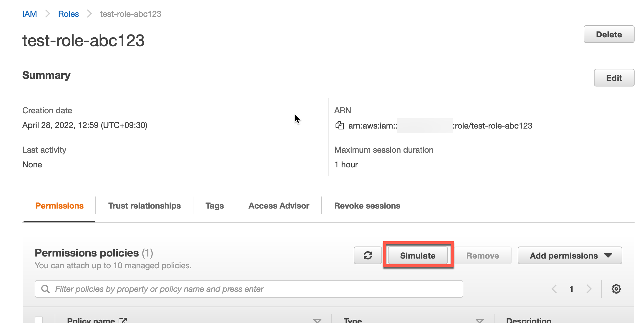
Task: Go to previous policies page arrow
Action: (x=554, y=289)
